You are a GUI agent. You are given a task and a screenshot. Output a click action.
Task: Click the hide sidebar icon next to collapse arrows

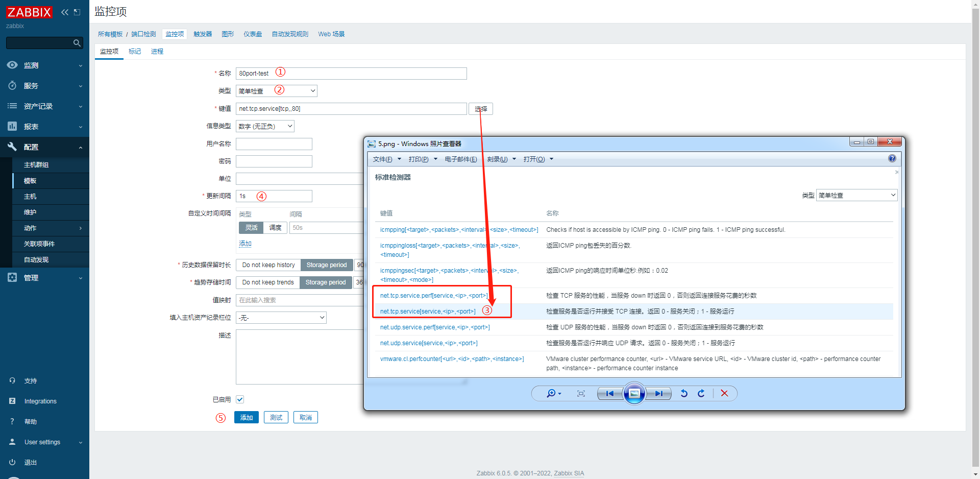[x=77, y=12]
